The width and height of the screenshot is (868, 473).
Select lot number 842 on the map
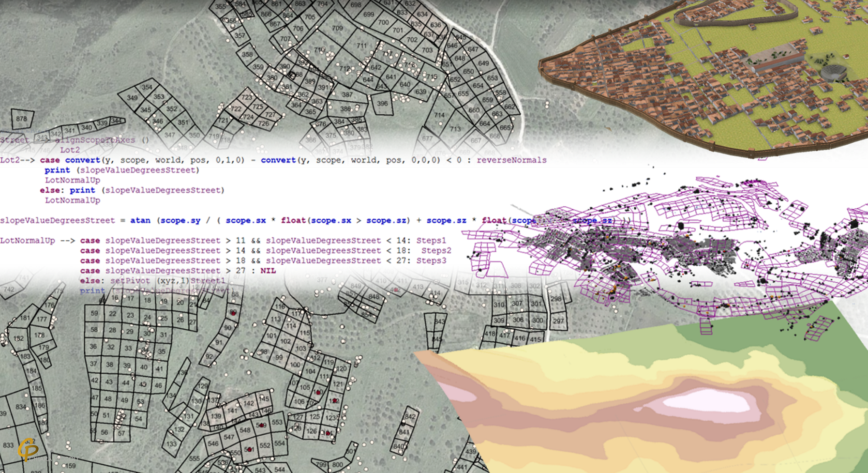point(410,416)
